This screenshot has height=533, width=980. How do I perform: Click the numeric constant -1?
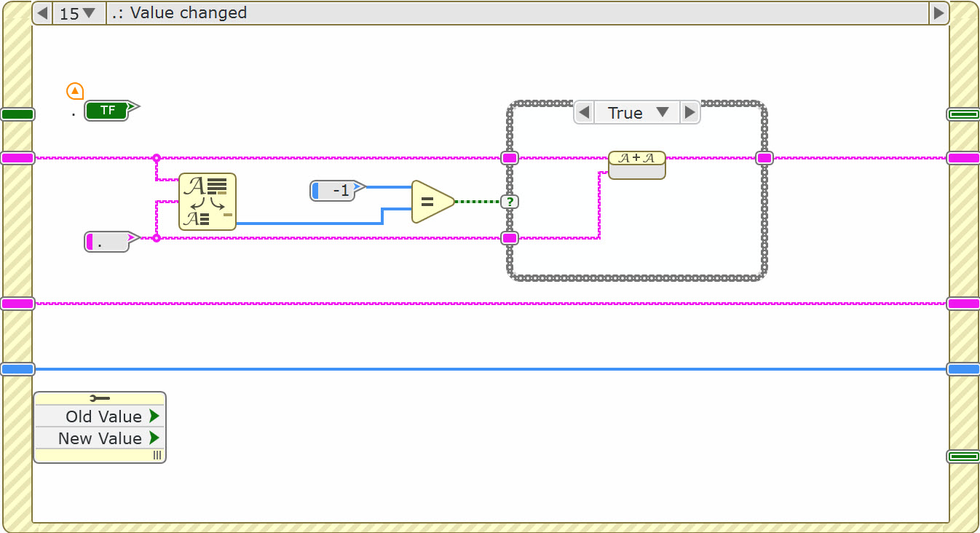(333, 190)
